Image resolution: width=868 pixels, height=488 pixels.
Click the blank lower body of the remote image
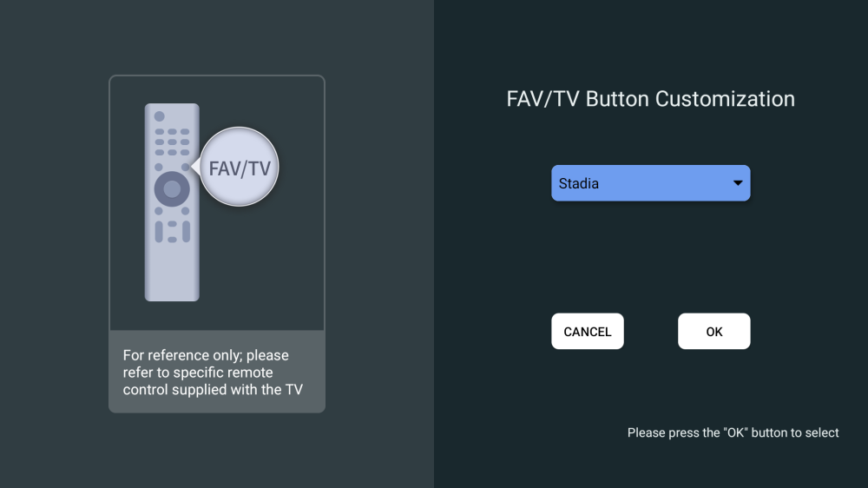(x=172, y=274)
